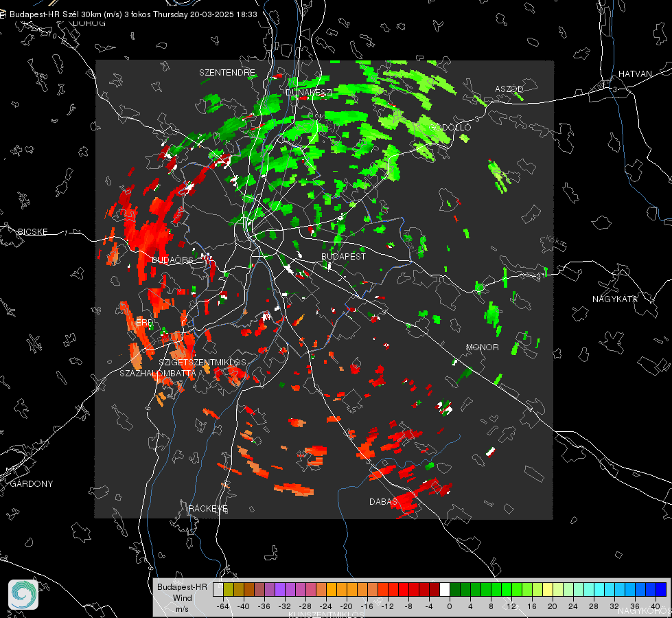Click the white zero-velocity swatch in legend
The image size is (672, 618).
pyautogui.click(x=444, y=589)
